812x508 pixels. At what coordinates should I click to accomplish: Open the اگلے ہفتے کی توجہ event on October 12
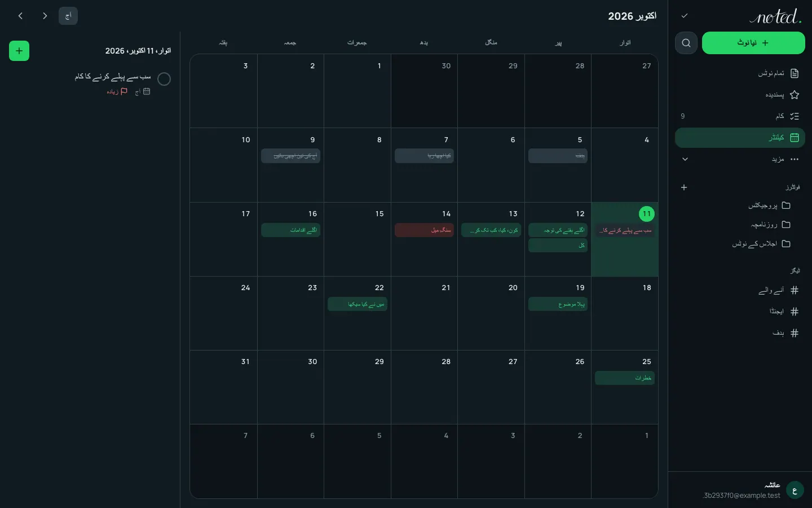(x=558, y=230)
